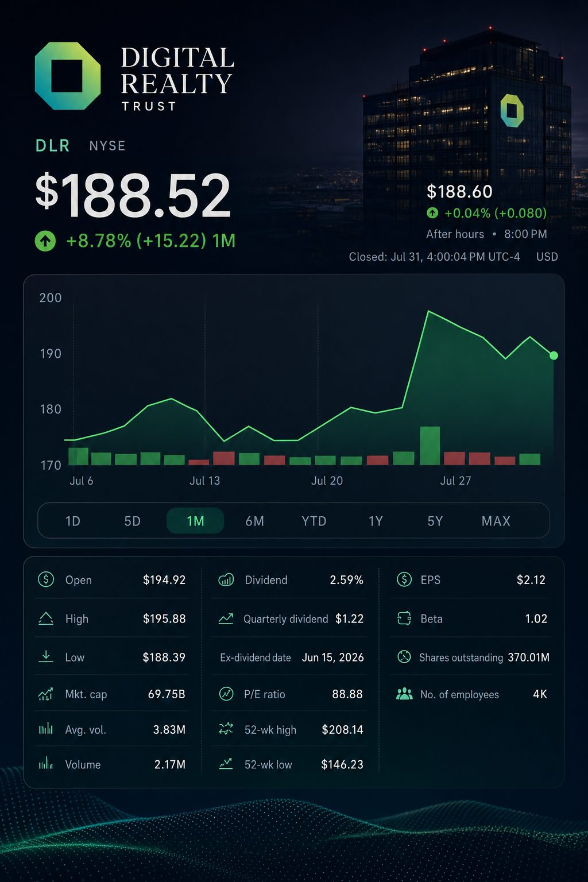Click the Jul 20 axis label
The width and height of the screenshot is (588, 882).
327,481
